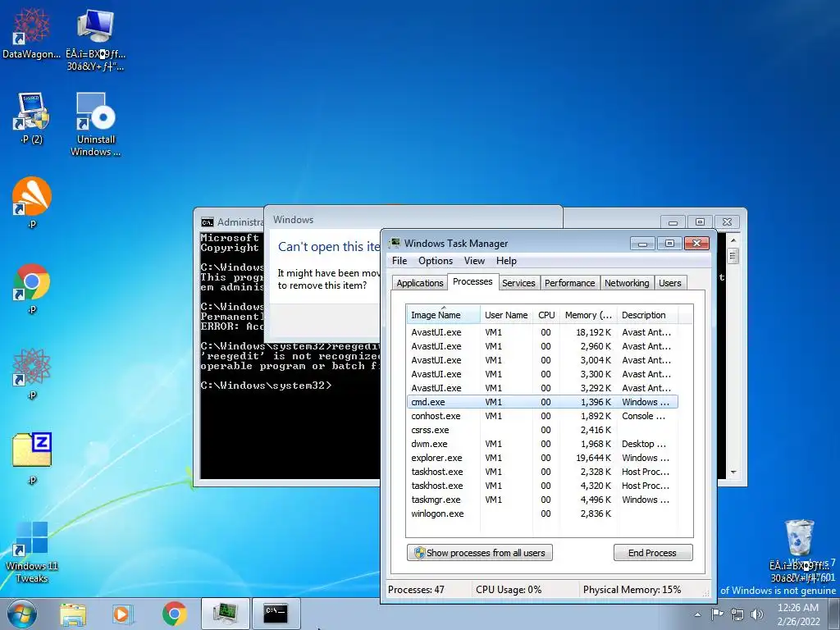Switch to the Applications tab
The image size is (840, 630).
pos(419,283)
